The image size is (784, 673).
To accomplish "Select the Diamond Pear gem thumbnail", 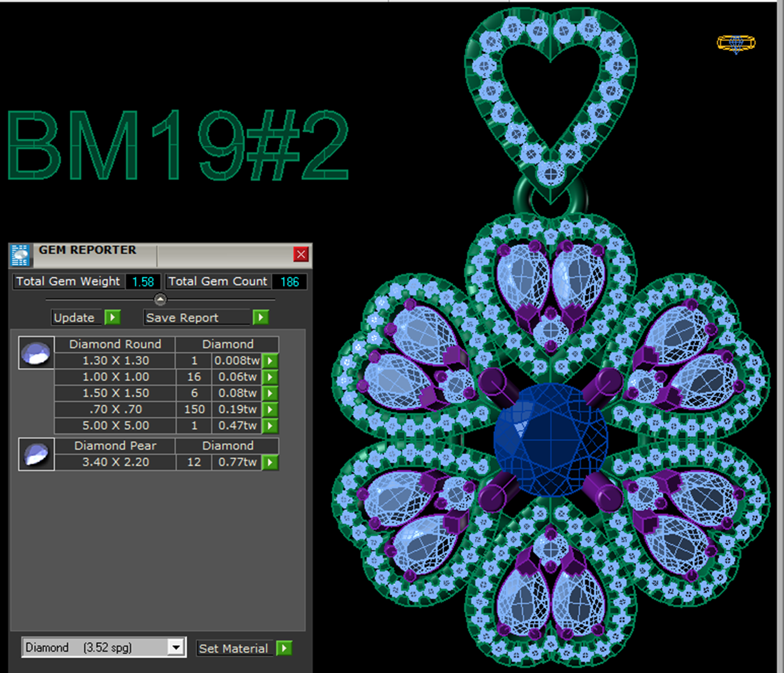I will (36, 454).
